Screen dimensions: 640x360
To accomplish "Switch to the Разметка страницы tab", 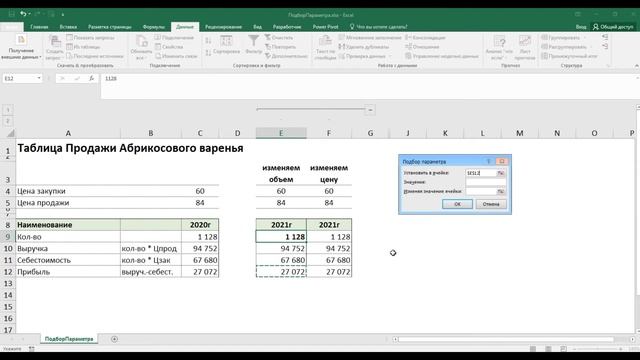I will click(x=110, y=27).
